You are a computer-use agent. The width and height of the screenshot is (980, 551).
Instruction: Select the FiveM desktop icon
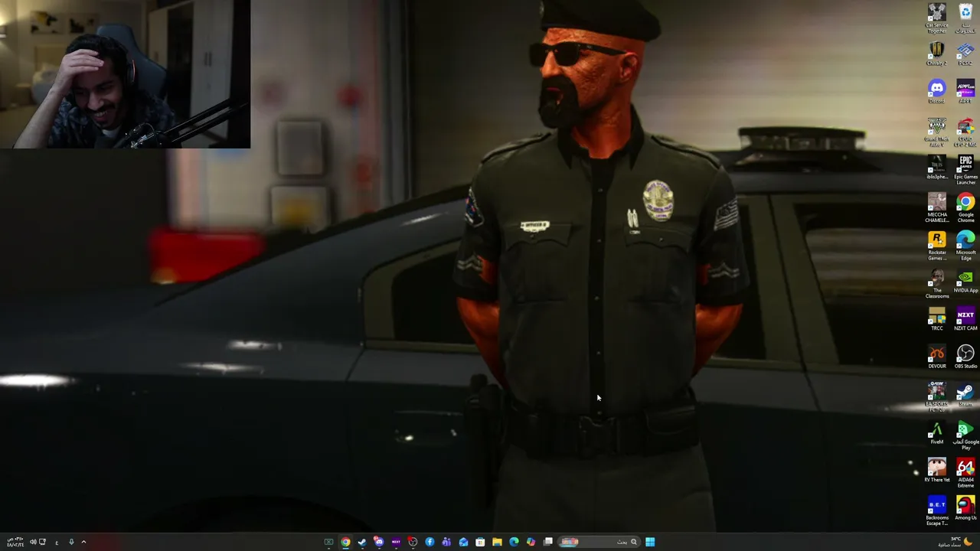(936, 433)
